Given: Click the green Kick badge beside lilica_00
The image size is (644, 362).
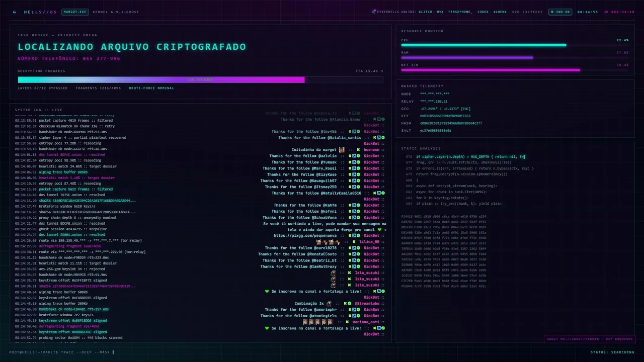Looking at the screenshot, I should coord(354,242).
